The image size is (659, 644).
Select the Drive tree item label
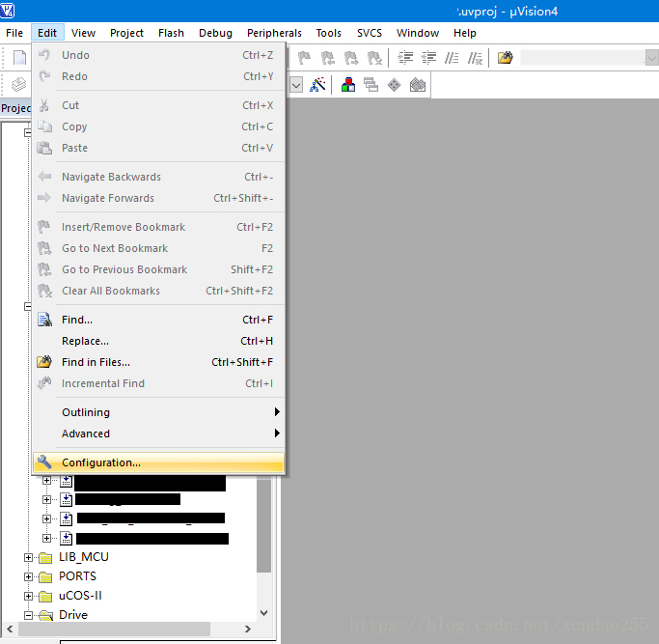pyautogui.click(x=73, y=615)
